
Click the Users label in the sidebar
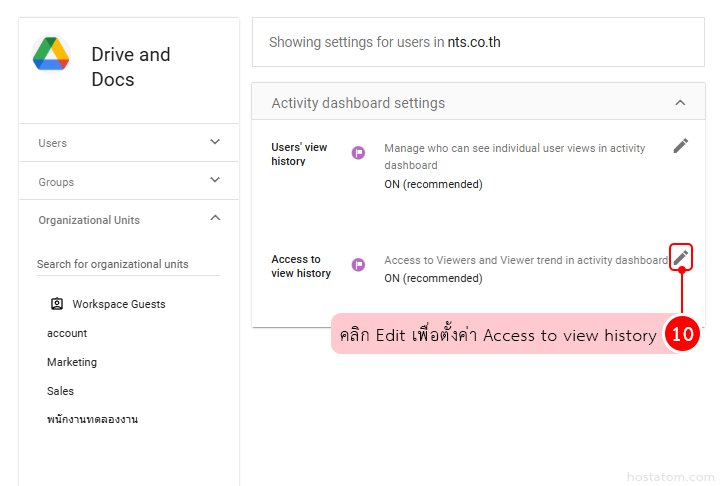(52, 143)
